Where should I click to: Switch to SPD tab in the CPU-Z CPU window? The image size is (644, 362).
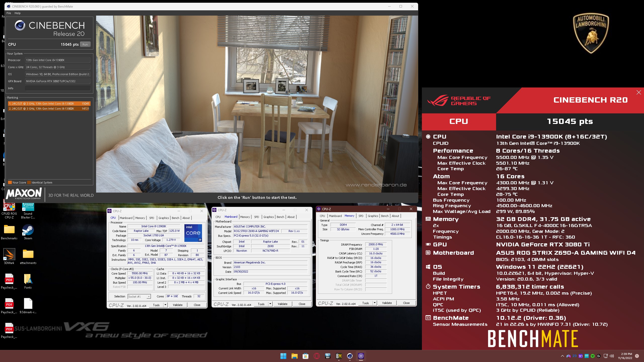click(152, 218)
